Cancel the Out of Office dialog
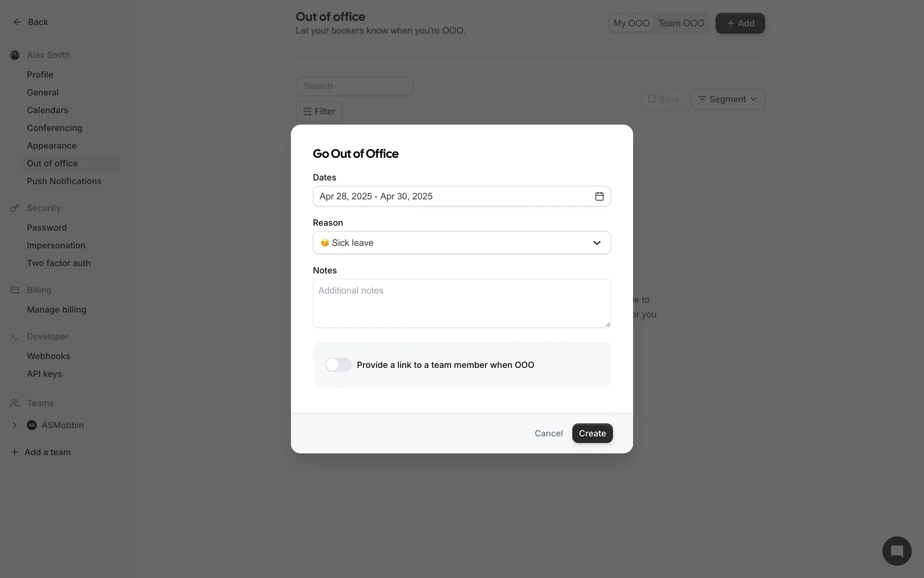The image size is (924, 578). [549, 433]
